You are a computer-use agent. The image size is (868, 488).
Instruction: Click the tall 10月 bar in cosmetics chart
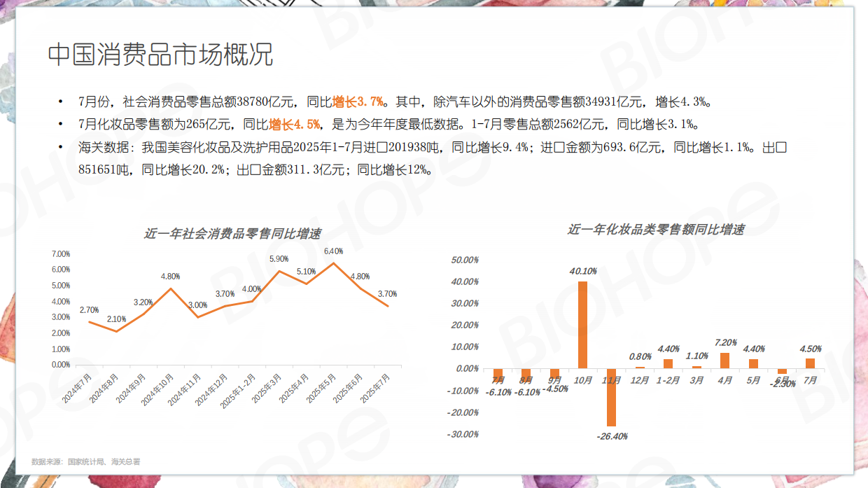(x=582, y=325)
